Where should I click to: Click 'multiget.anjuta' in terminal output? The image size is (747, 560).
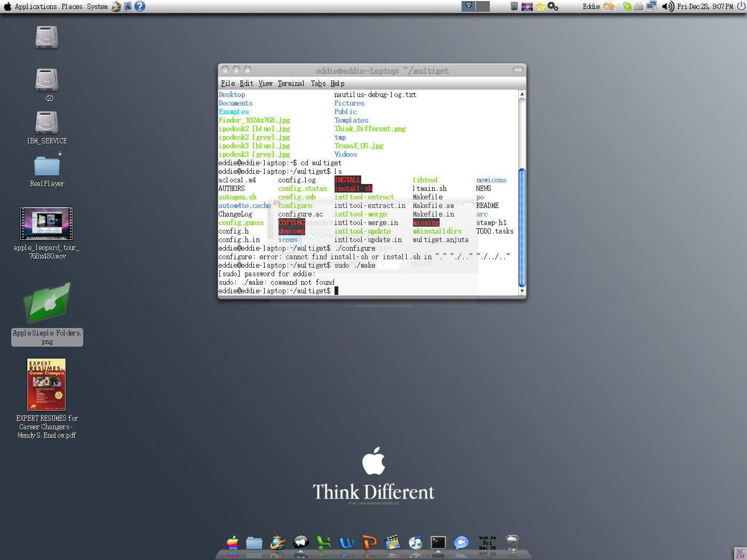(x=441, y=239)
